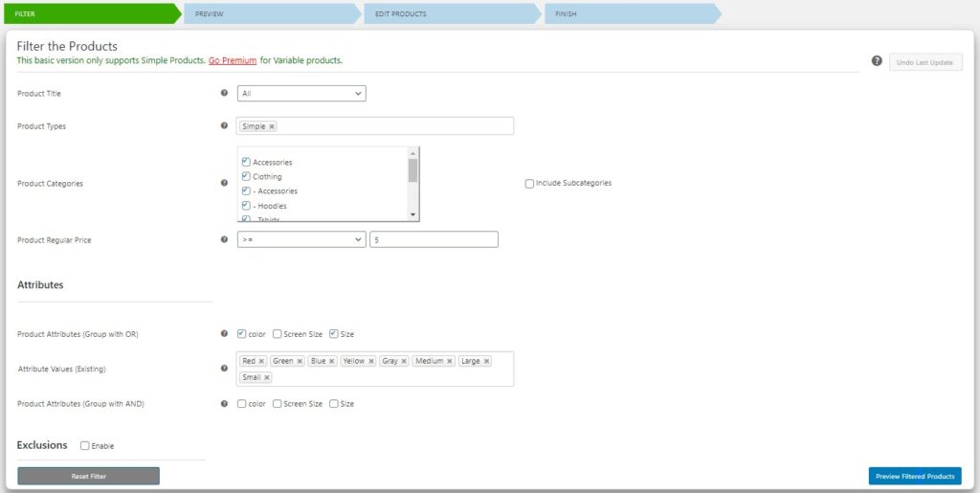
Task: Uncheck the '- Accessories' subcategory
Action: point(246,190)
